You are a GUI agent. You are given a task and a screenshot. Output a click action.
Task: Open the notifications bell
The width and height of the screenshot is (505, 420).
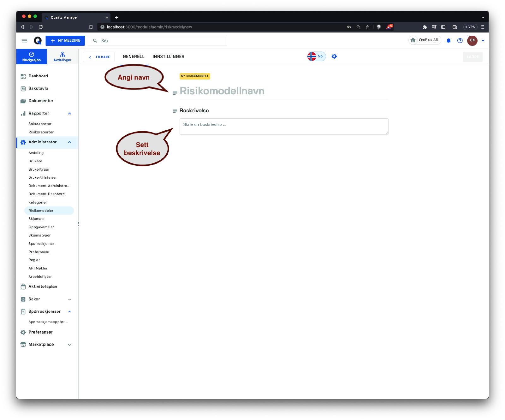pos(449,41)
